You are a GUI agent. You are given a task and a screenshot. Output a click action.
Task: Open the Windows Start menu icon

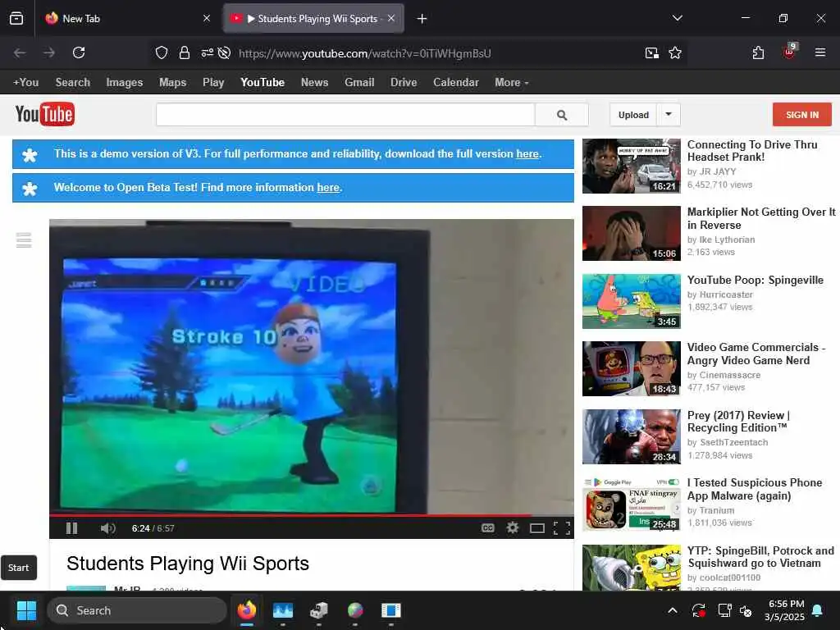click(x=26, y=610)
